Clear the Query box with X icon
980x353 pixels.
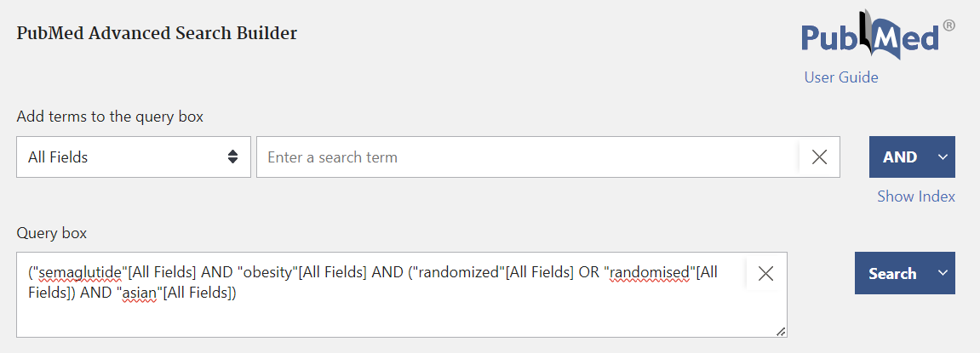pyautogui.click(x=765, y=273)
